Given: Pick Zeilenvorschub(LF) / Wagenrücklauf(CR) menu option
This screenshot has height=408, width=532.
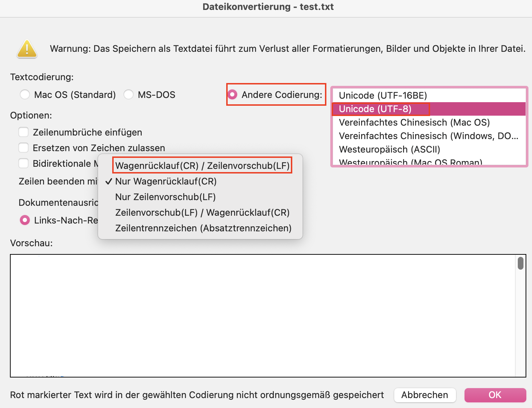Looking at the screenshot, I should 200,213.
